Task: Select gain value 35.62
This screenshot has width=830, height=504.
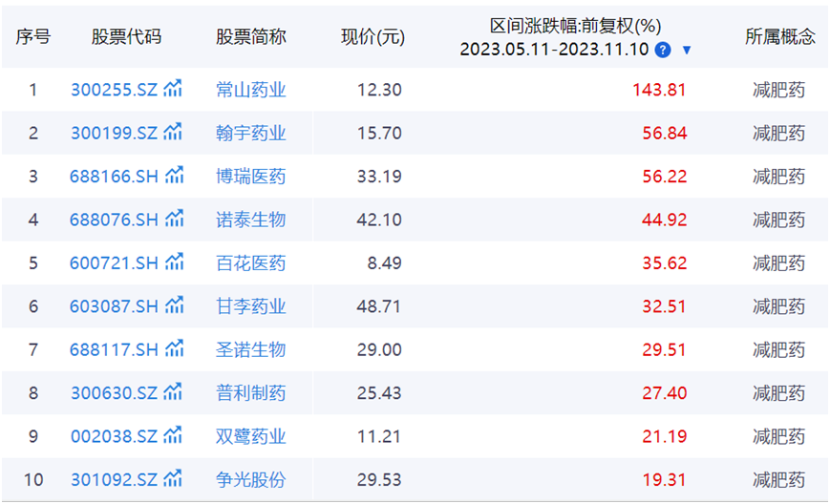Action: click(665, 263)
